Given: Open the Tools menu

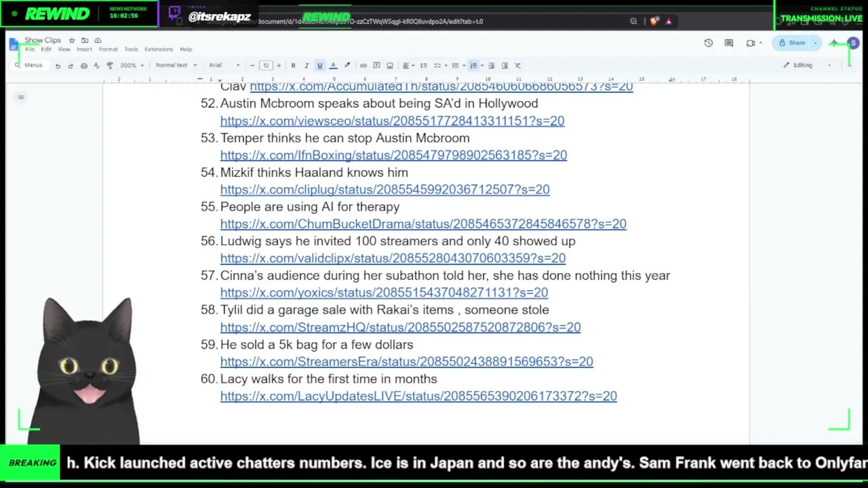Looking at the screenshot, I should click(131, 49).
